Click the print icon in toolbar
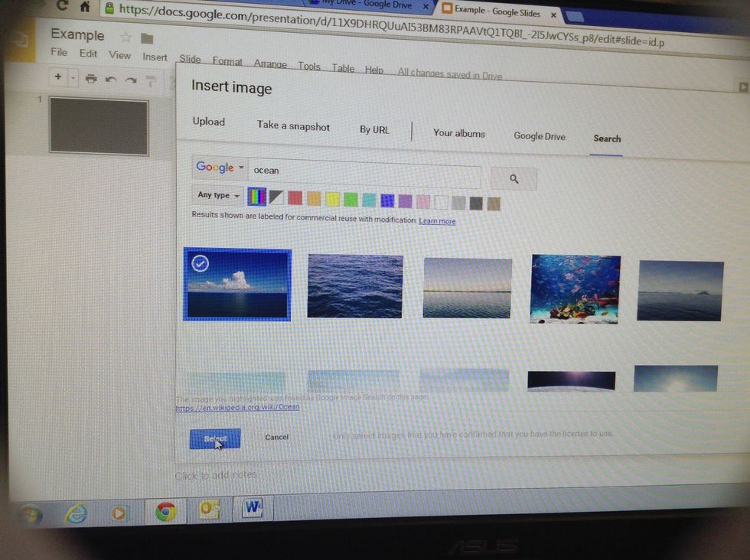The width and height of the screenshot is (750, 560). pos(91,79)
